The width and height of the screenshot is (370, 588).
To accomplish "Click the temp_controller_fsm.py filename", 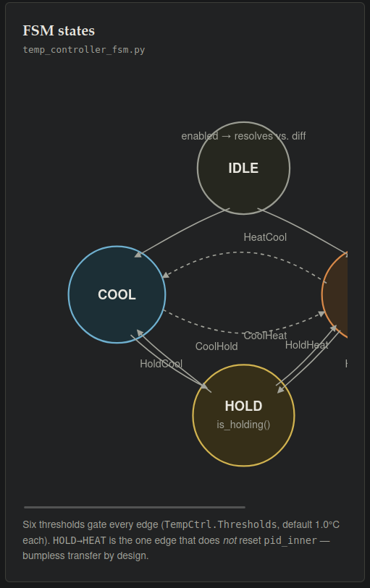I will (x=84, y=49).
